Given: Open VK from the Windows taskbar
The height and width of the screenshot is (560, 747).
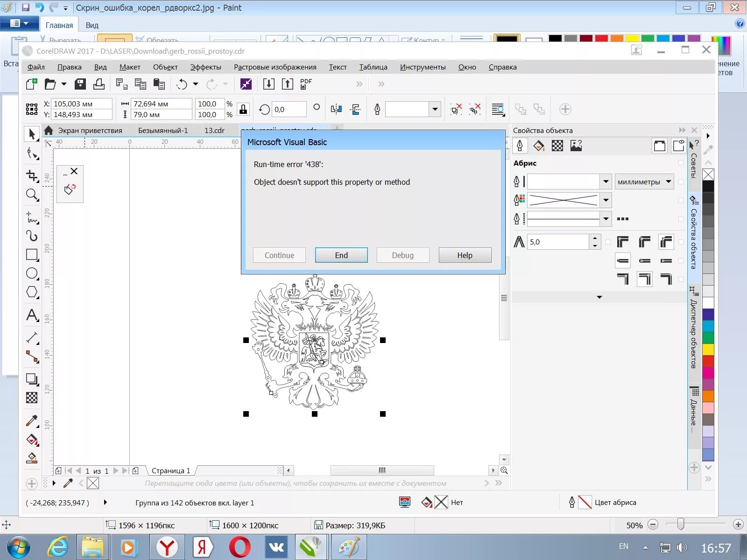Looking at the screenshot, I should tap(276, 547).
